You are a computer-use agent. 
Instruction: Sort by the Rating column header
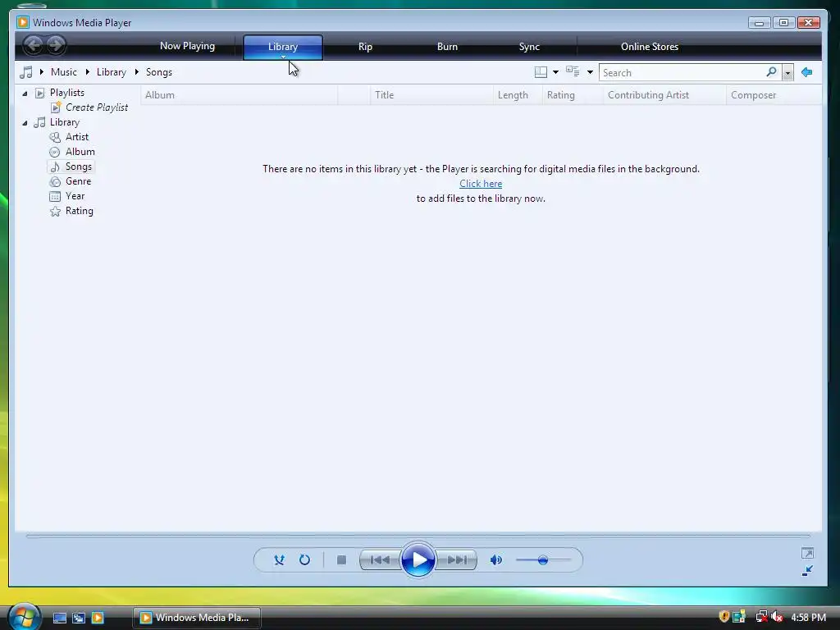pyautogui.click(x=573, y=95)
